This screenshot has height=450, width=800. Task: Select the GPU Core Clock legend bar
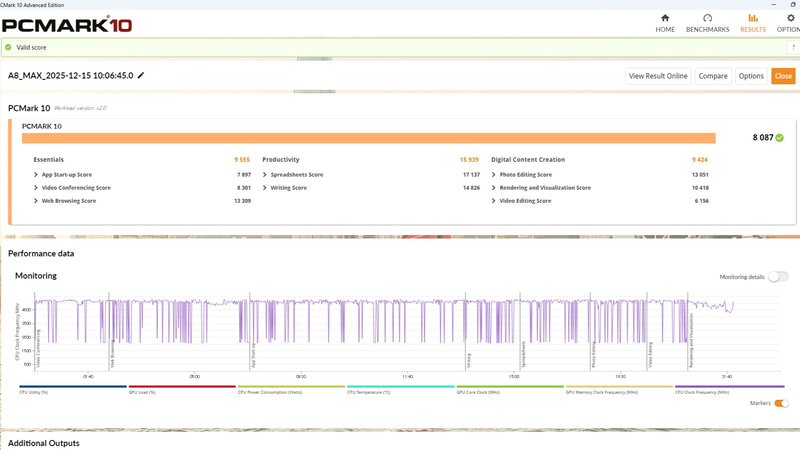pos(510,387)
